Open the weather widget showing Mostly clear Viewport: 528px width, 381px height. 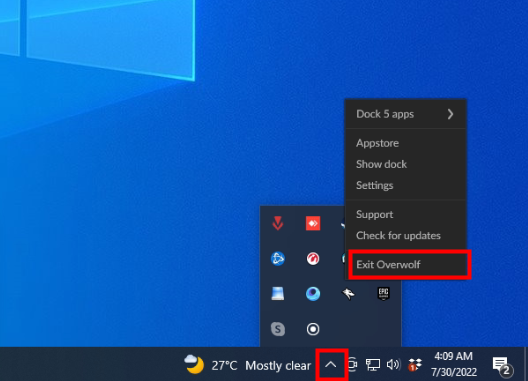coord(248,365)
